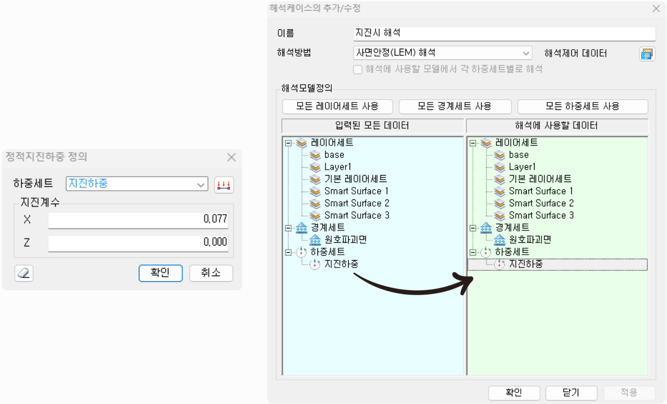The image size is (667, 404).
Task: Click 해석에 사용할 데이터 column header
Action: coord(557,126)
